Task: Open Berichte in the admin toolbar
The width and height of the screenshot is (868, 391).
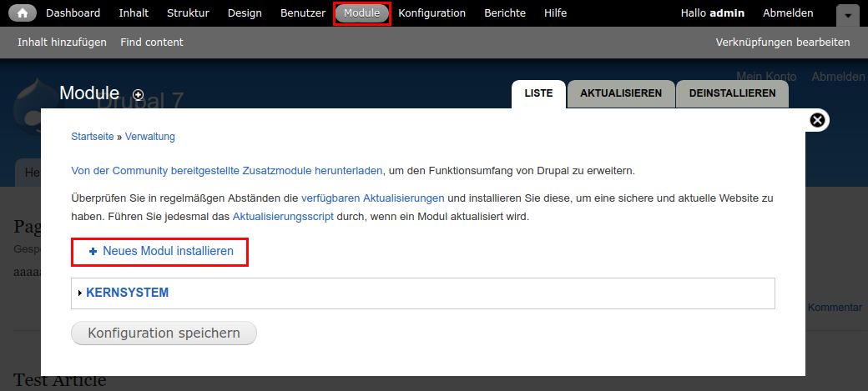Action: click(x=505, y=13)
